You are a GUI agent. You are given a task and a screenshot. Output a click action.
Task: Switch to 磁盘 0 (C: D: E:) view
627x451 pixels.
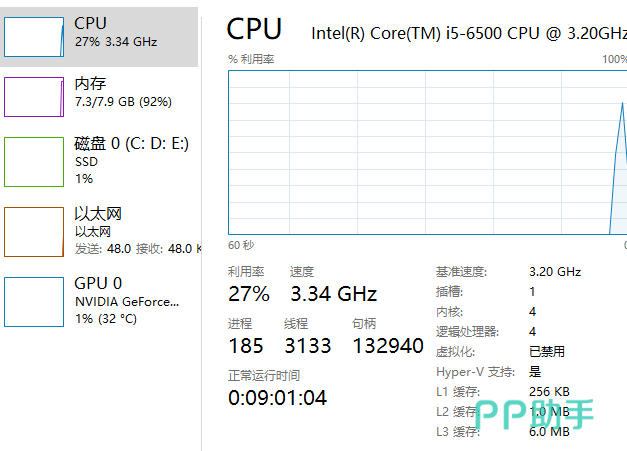point(131,144)
